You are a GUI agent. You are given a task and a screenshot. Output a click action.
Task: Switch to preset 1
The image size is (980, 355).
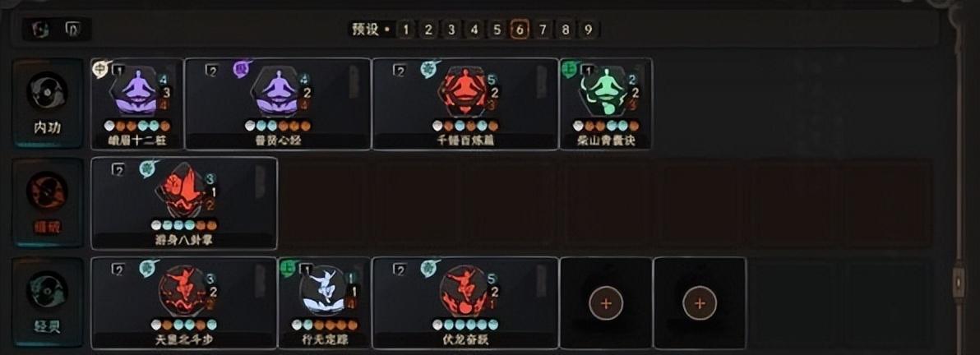[x=406, y=30]
